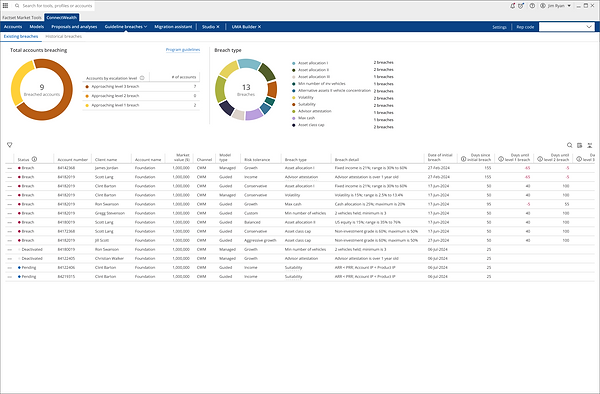Search the breaches table via magnifier icon

pyautogui.click(x=569, y=145)
